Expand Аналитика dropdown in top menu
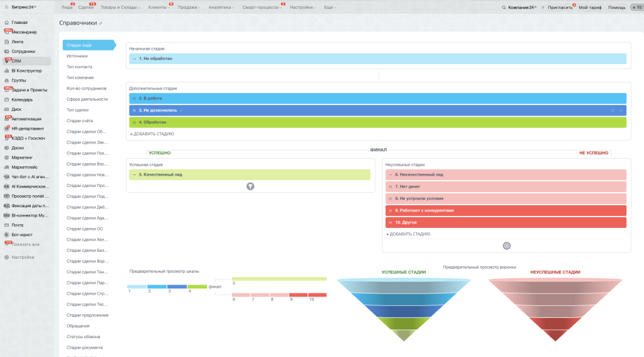The width and height of the screenshot is (644, 357). 221,8
